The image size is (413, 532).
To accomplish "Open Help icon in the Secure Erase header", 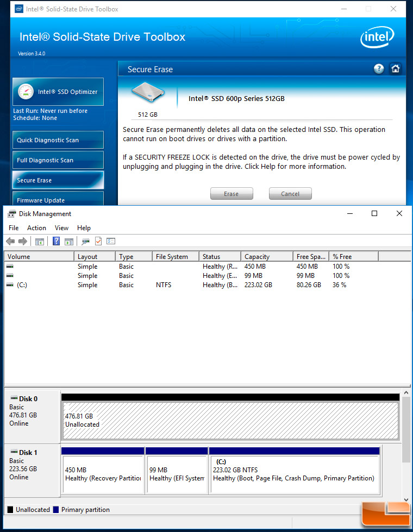I will (379, 69).
